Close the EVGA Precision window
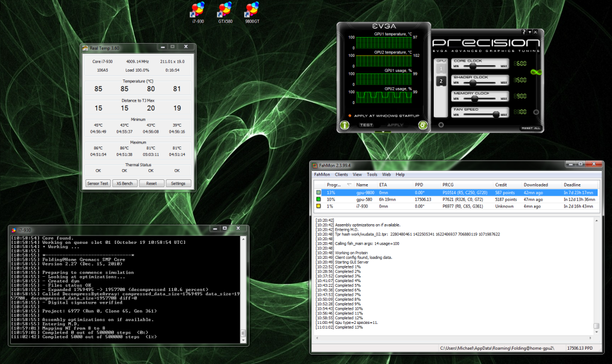The width and height of the screenshot is (612, 364). 535,32
